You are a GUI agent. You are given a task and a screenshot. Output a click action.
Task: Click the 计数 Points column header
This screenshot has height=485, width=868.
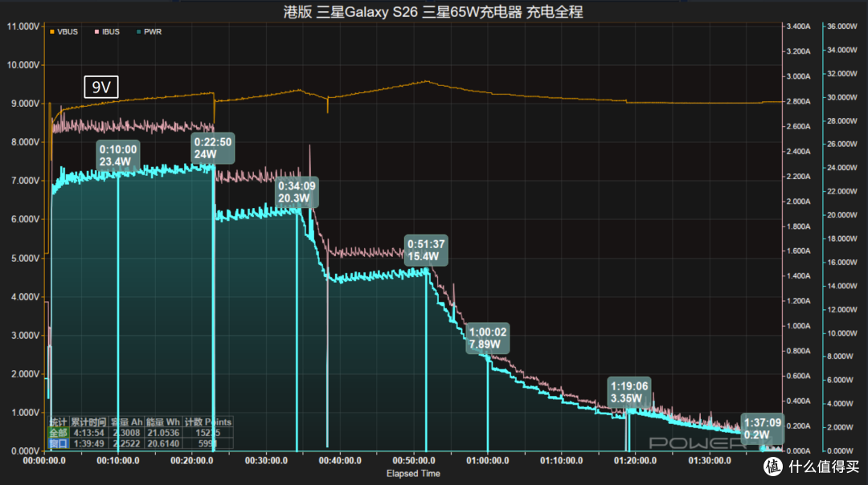coord(207,422)
